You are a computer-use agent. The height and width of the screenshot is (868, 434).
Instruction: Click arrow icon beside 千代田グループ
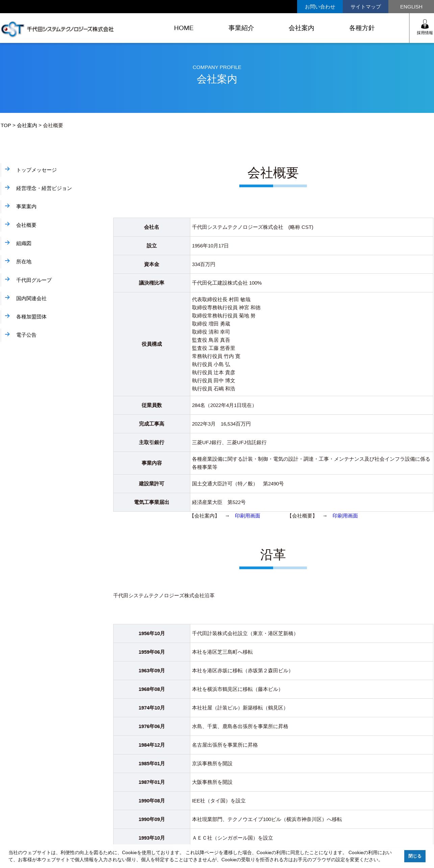click(x=7, y=279)
